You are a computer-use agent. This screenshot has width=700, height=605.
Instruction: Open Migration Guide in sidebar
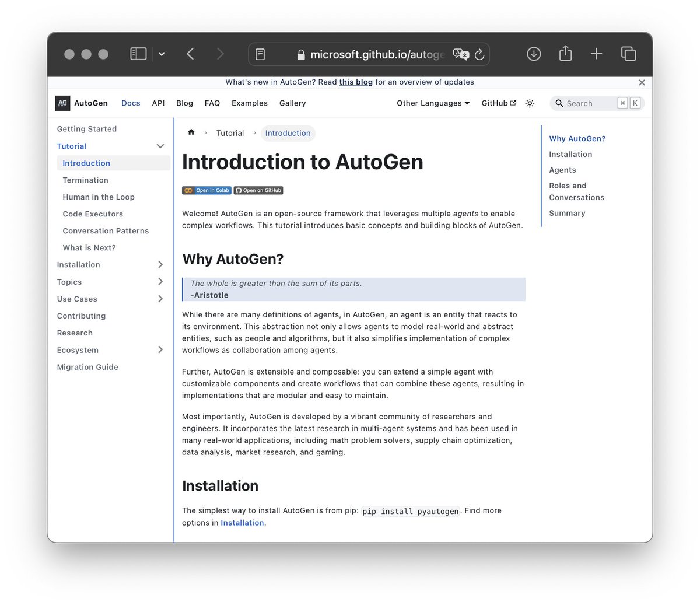(x=87, y=367)
